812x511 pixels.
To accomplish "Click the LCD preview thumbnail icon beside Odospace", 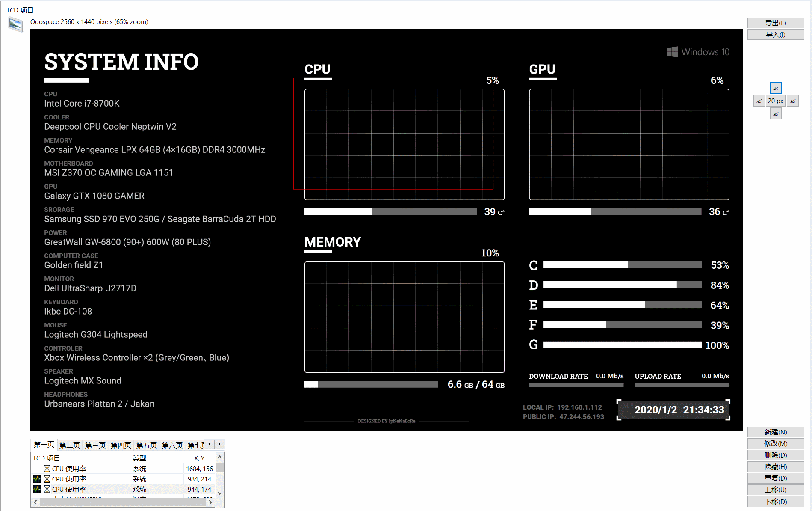I will coord(16,24).
